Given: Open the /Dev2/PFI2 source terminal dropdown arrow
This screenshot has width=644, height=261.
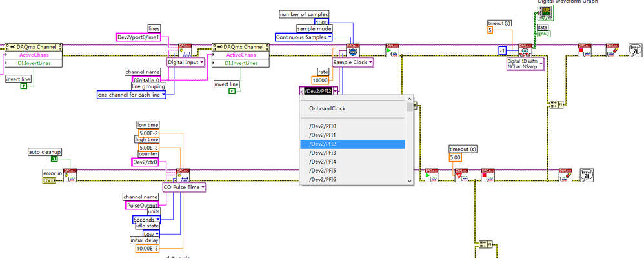Looking at the screenshot, I should (x=336, y=91).
